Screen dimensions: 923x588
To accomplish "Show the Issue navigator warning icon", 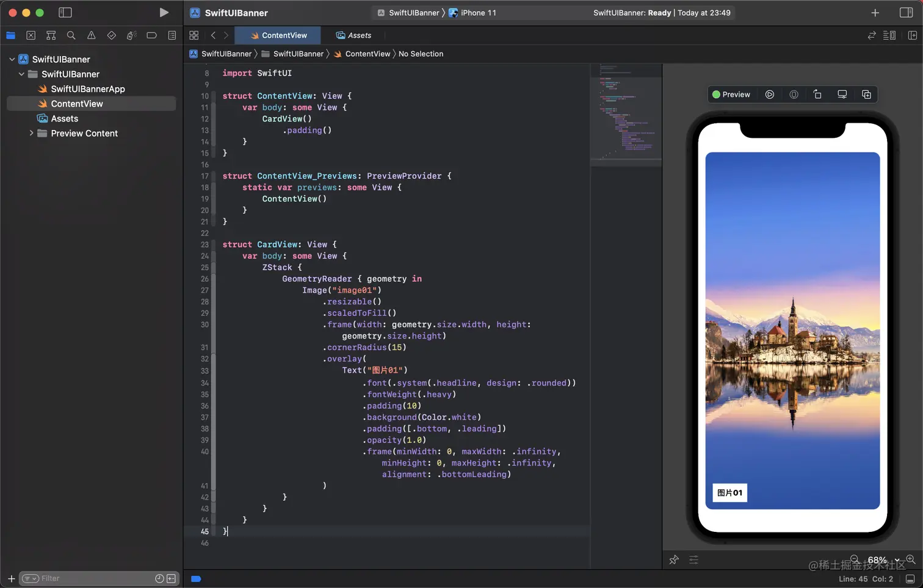I will point(91,35).
